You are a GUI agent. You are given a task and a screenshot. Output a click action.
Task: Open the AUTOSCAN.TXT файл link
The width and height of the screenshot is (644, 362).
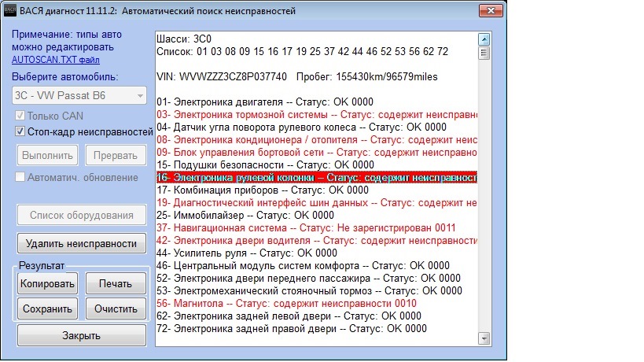pos(56,60)
